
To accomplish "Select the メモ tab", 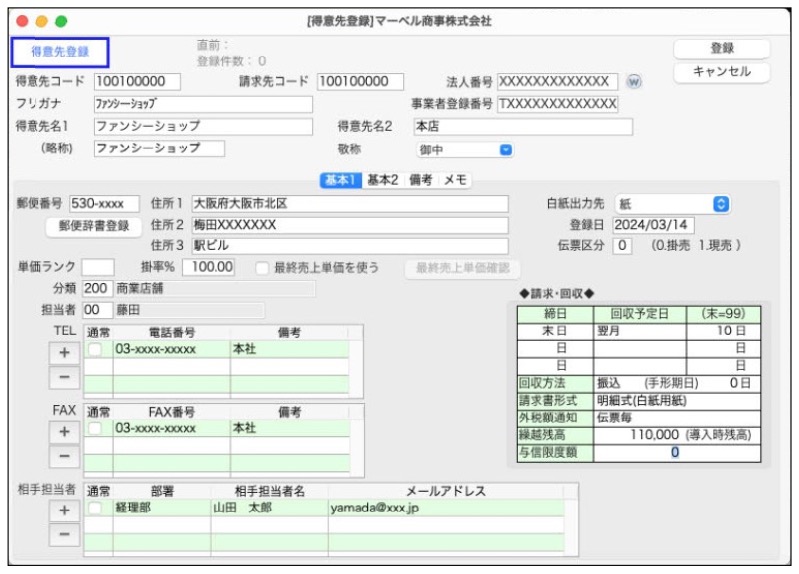I will tap(456, 180).
